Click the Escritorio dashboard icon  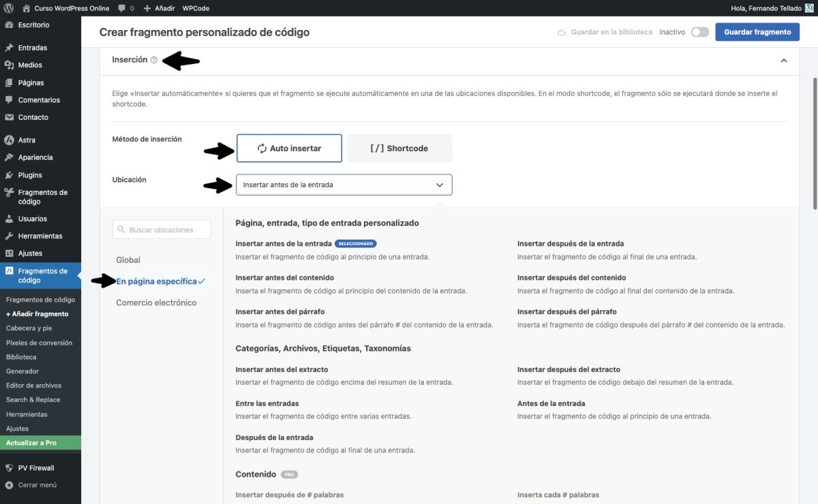point(9,25)
